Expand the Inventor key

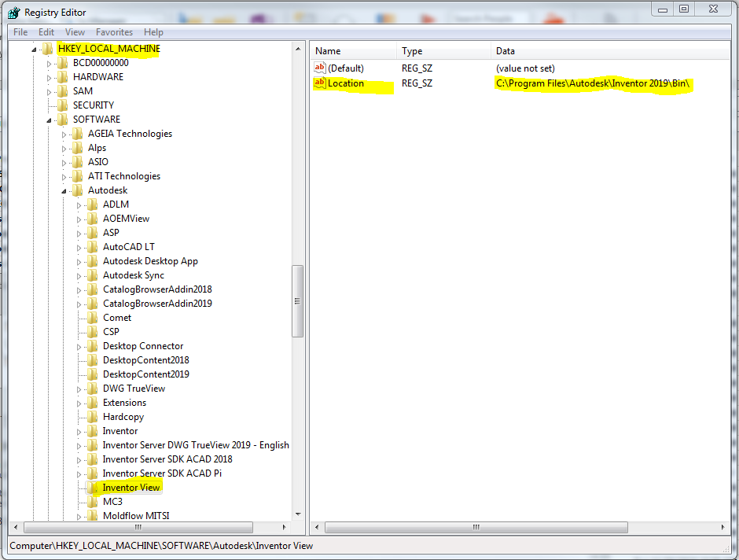(79, 432)
